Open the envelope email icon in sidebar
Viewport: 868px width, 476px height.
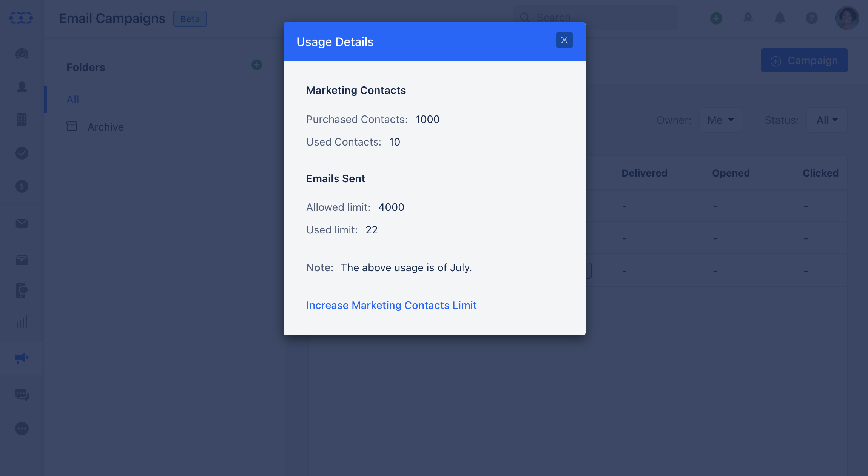coord(22,223)
